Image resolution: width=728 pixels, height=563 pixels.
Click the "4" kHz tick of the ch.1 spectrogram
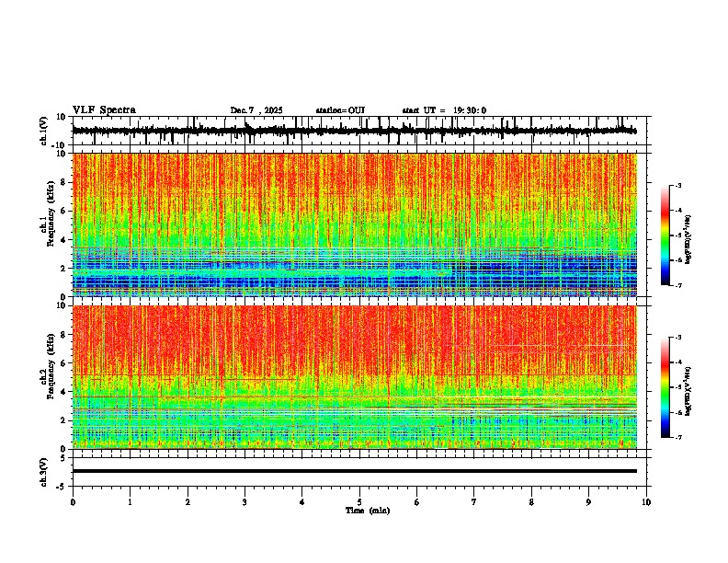64,240
